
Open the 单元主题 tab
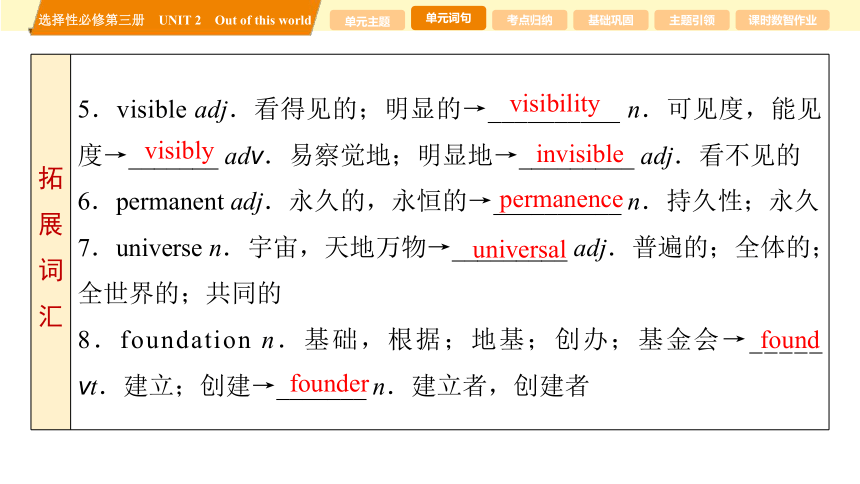(367, 21)
